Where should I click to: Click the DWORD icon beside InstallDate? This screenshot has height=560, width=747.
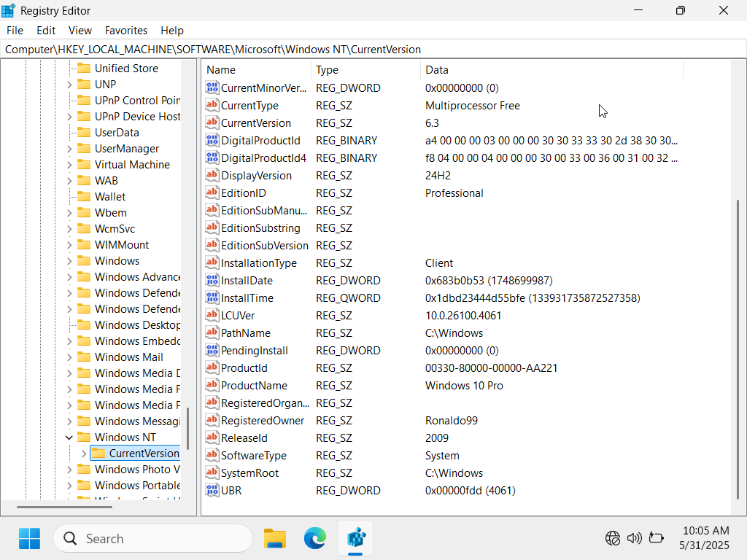coord(212,281)
